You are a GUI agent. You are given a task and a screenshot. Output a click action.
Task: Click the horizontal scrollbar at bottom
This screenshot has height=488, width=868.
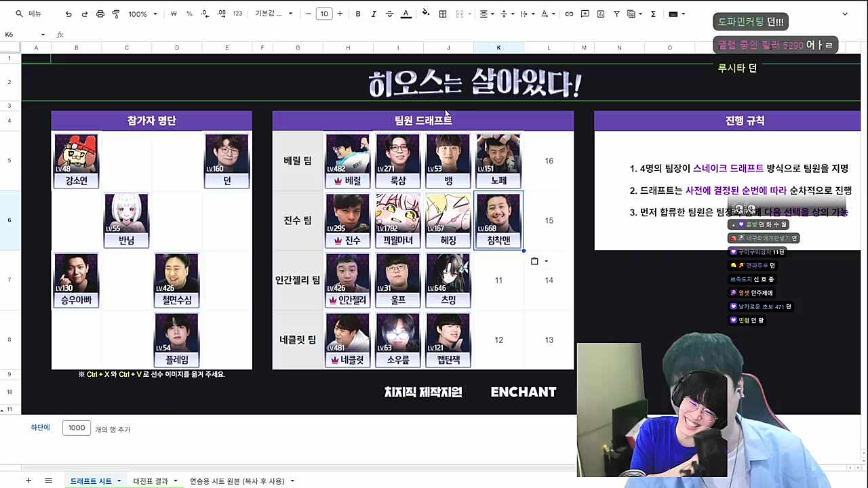pos(298,468)
